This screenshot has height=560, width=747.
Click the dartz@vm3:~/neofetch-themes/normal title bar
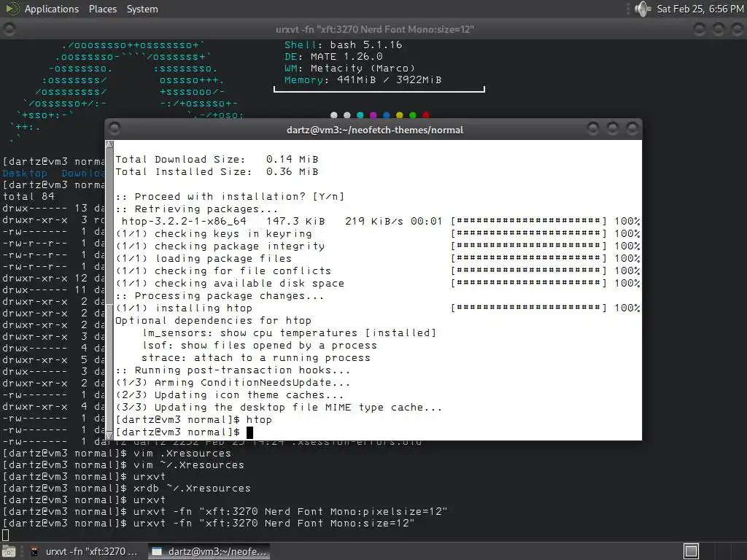(374, 130)
